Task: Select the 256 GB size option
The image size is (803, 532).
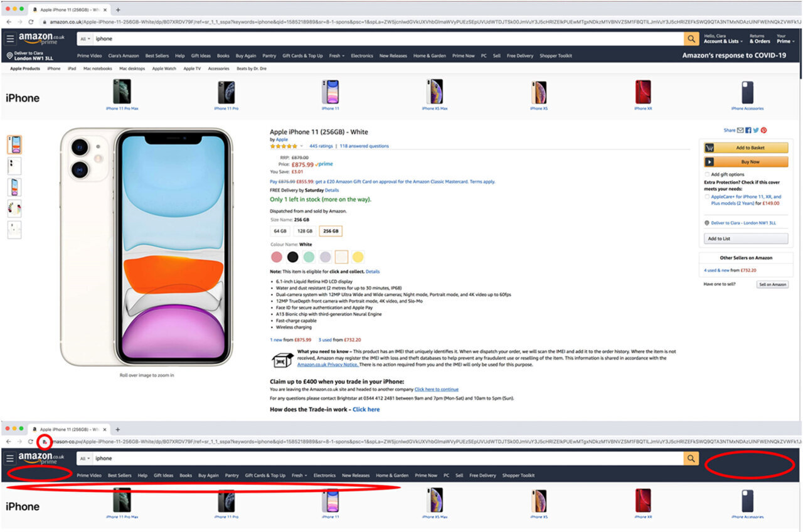Action: [331, 231]
